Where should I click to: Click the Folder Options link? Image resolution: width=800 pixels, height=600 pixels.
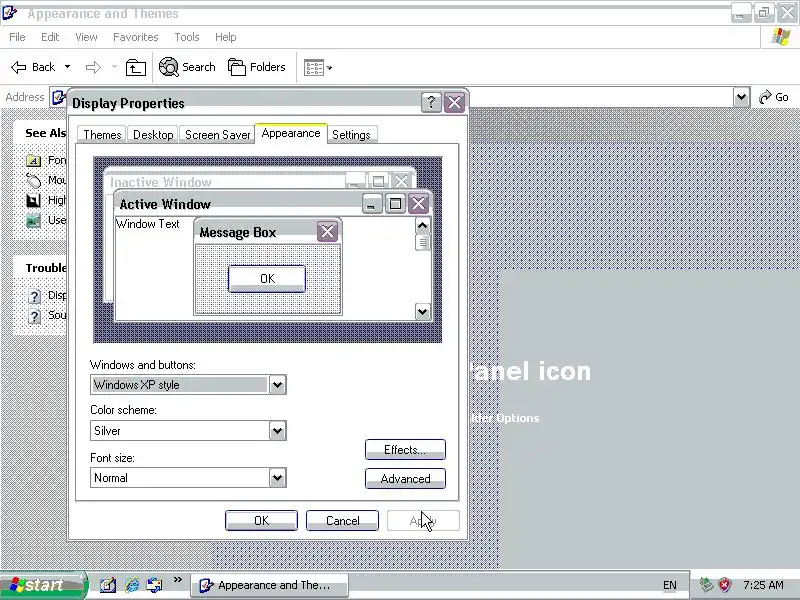pos(504,418)
